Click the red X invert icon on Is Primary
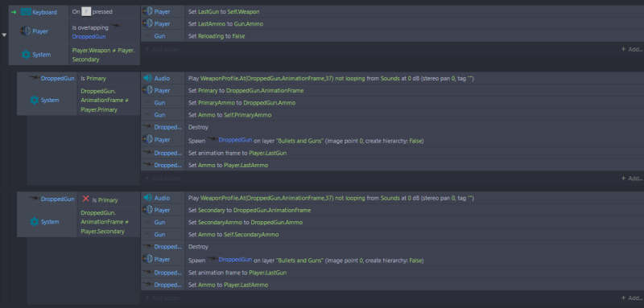This screenshot has width=644, height=308. [x=85, y=199]
